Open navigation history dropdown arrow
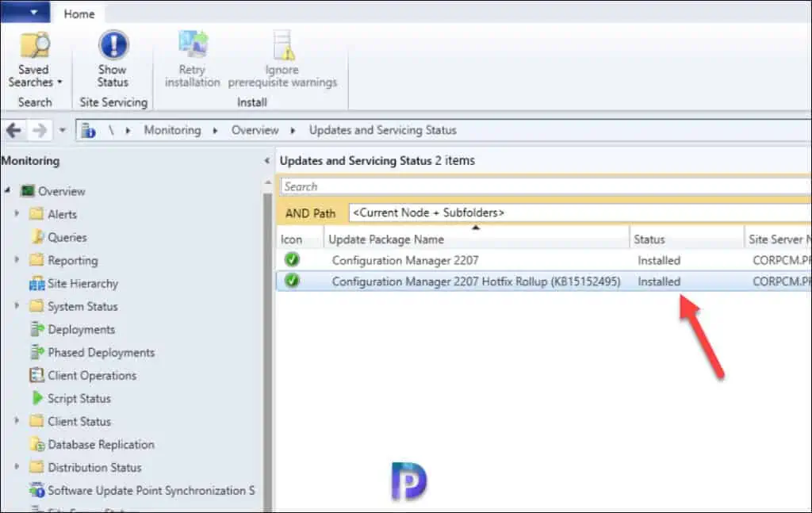Screen dimensions: 812x513 point(62,130)
